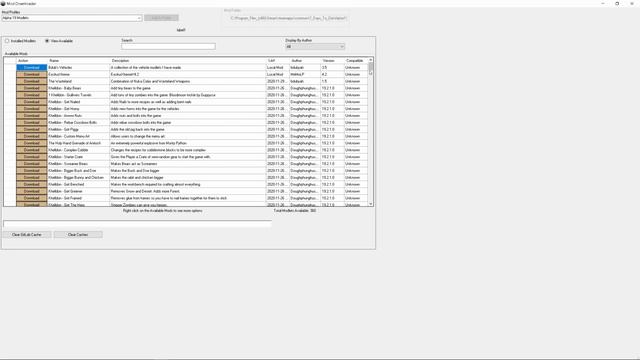Select the 'Bdub's Vehicles' name cell
This screenshot has width=640, height=360.
[x=78, y=67]
